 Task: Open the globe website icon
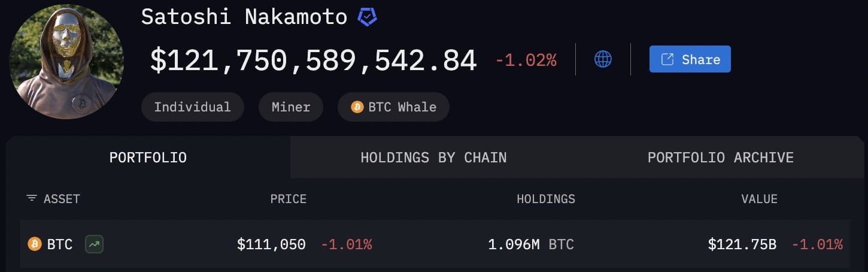click(603, 59)
